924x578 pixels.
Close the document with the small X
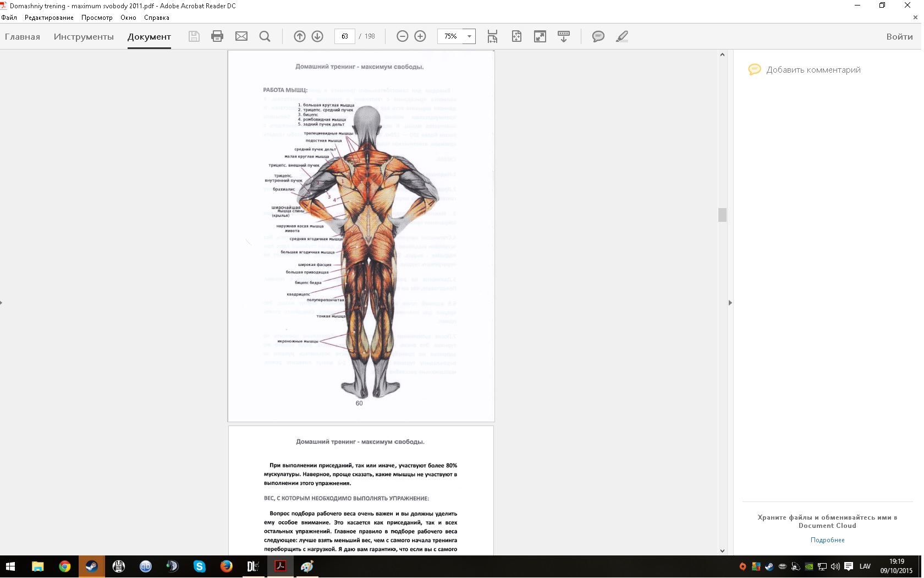(915, 18)
